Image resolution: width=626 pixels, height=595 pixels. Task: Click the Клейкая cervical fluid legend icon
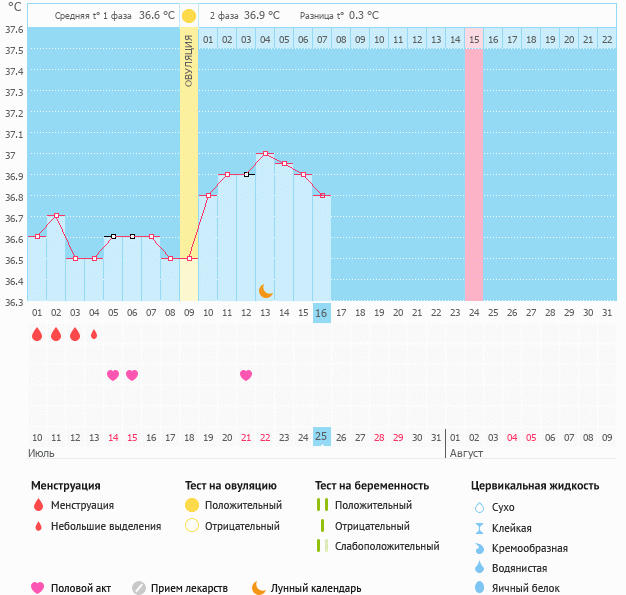click(x=479, y=528)
